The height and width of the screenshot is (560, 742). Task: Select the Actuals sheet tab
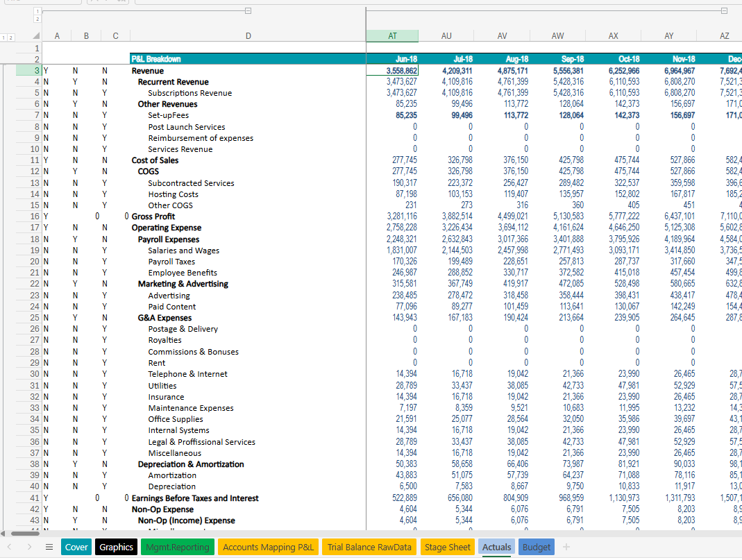pos(496,548)
